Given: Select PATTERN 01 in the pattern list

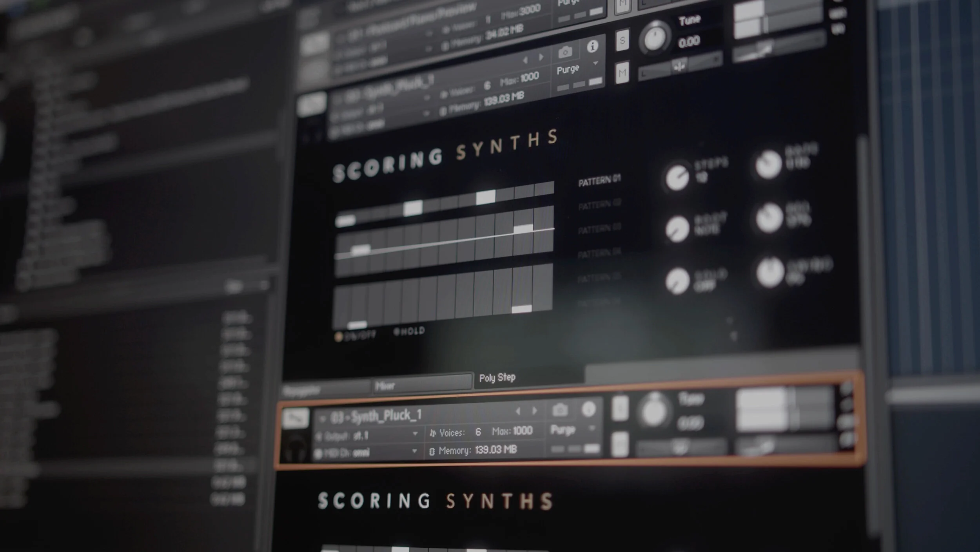Looking at the screenshot, I should [599, 181].
